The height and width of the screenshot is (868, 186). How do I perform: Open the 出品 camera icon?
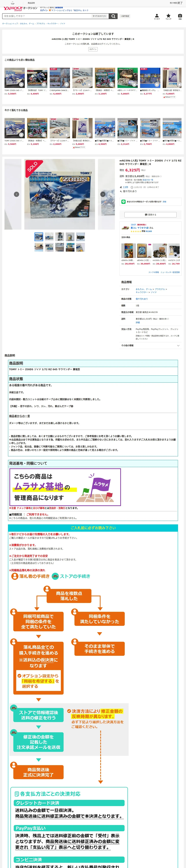pyautogui.click(x=180, y=16)
